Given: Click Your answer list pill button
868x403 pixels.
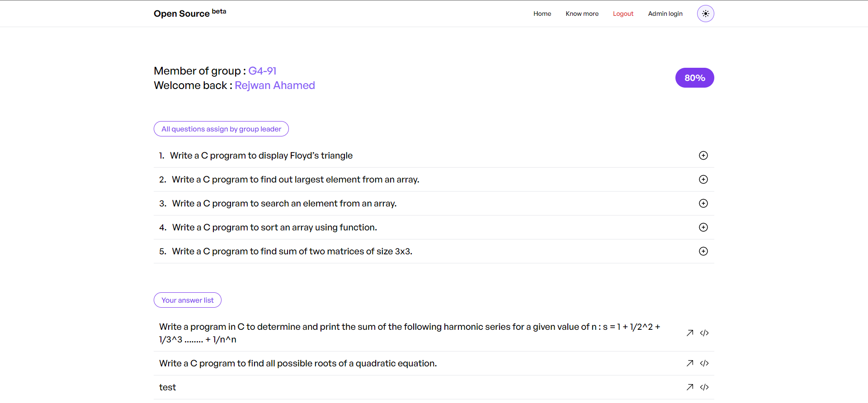Looking at the screenshot, I should coord(187,300).
